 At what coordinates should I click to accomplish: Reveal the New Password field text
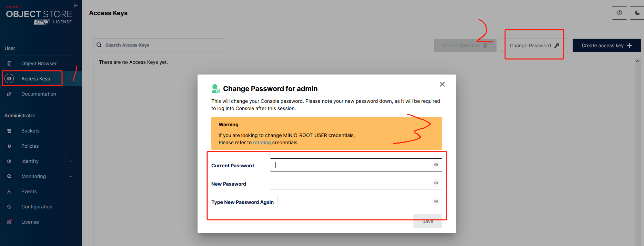coord(436,183)
